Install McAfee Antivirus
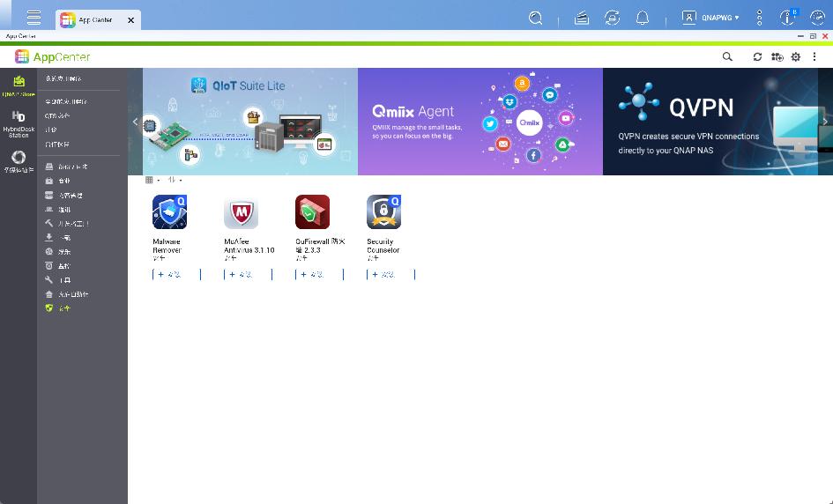833x504 pixels. coord(248,275)
